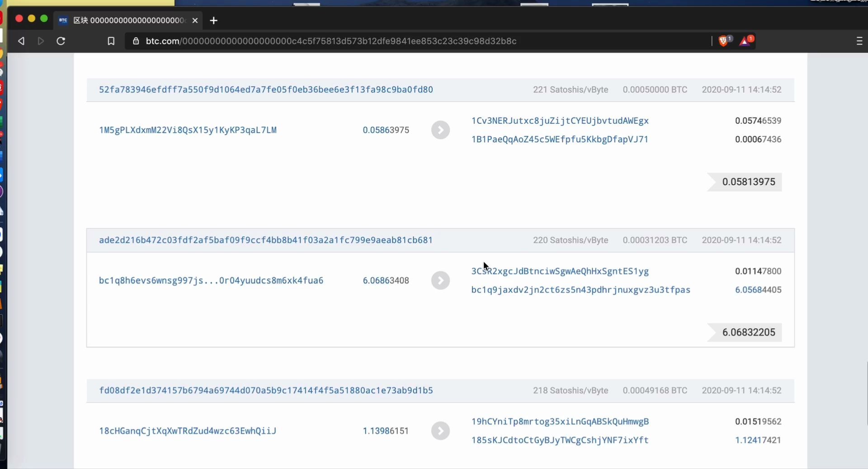Click timestamp of transaction 52fa7839...
The height and width of the screenshot is (469, 868).
pos(741,89)
